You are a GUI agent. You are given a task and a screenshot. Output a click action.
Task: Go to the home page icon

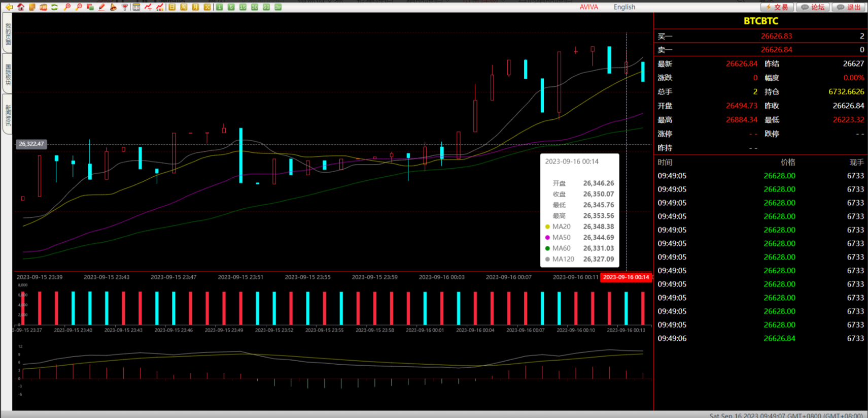click(x=21, y=7)
